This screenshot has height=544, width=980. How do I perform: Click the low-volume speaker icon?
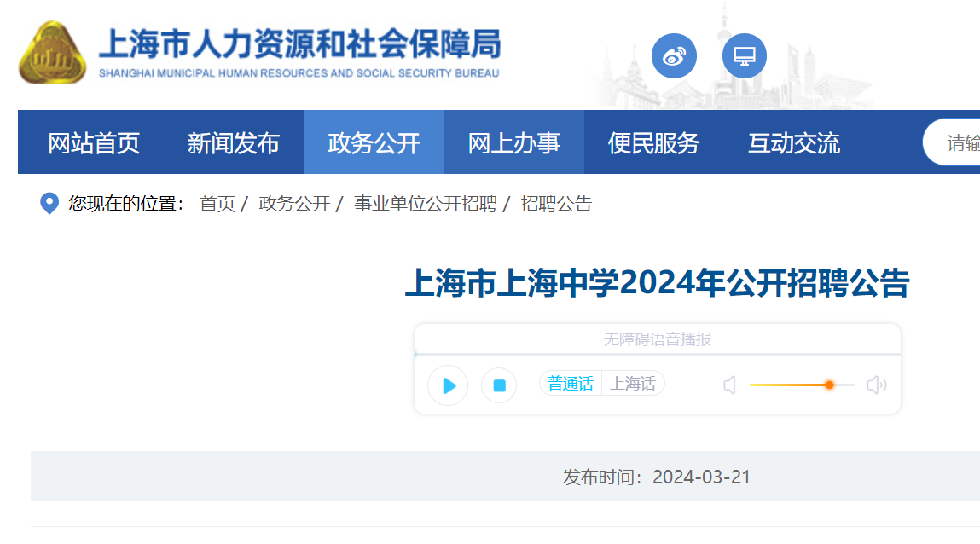pyautogui.click(x=729, y=385)
